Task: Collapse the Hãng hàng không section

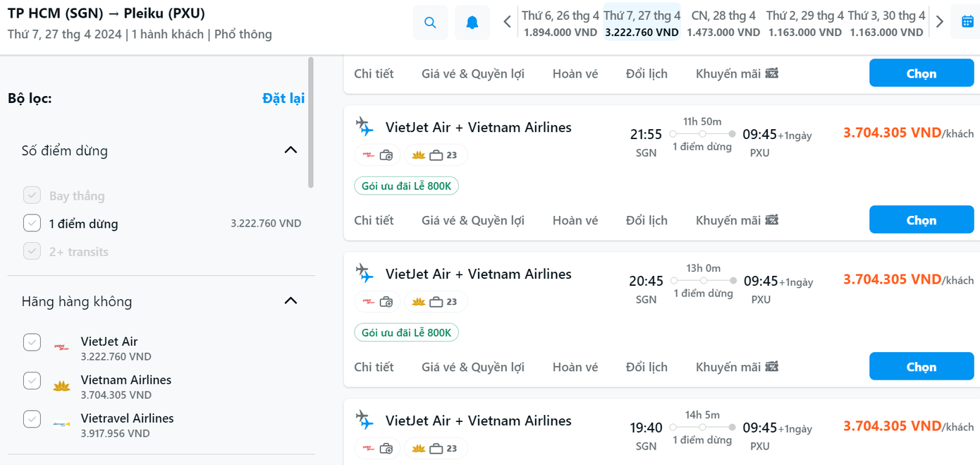Action: coord(290,300)
